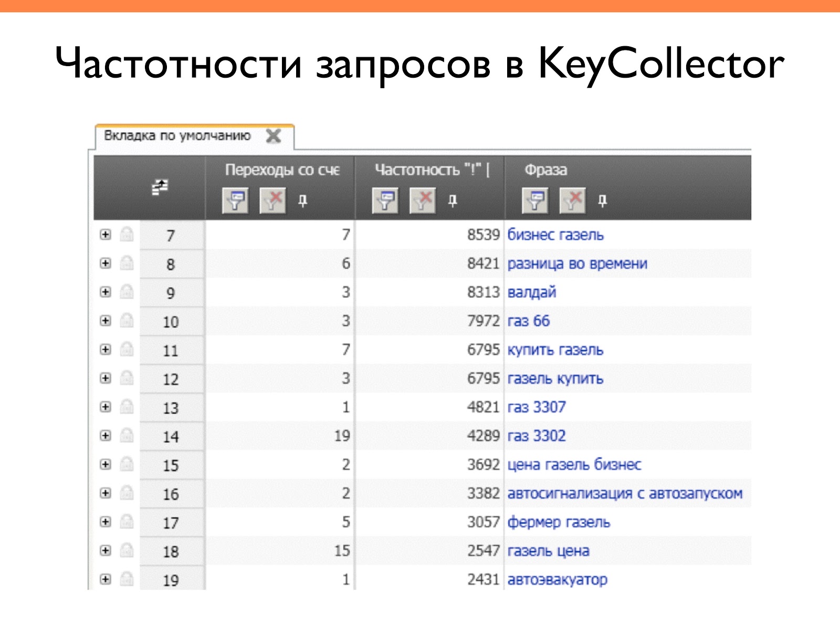
Task: Click frequency value 7972
Action: (x=484, y=321)
